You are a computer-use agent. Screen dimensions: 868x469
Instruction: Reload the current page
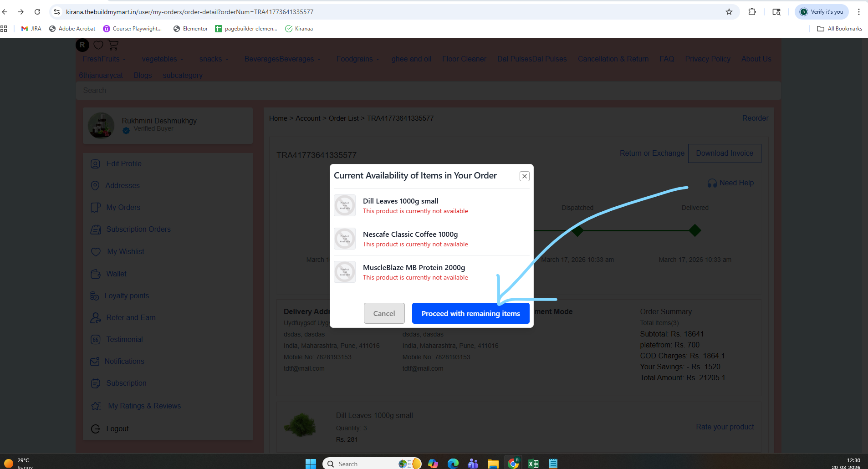37,12
